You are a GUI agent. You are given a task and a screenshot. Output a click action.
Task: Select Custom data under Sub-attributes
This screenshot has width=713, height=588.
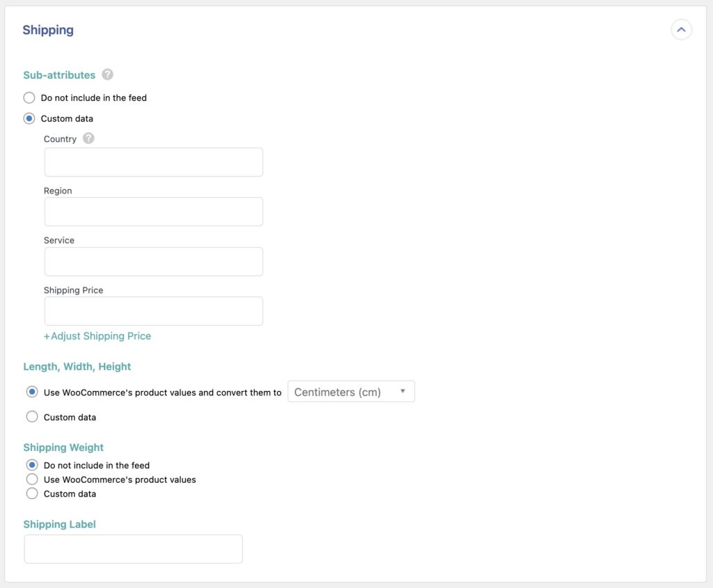click(x=29, y=118)
